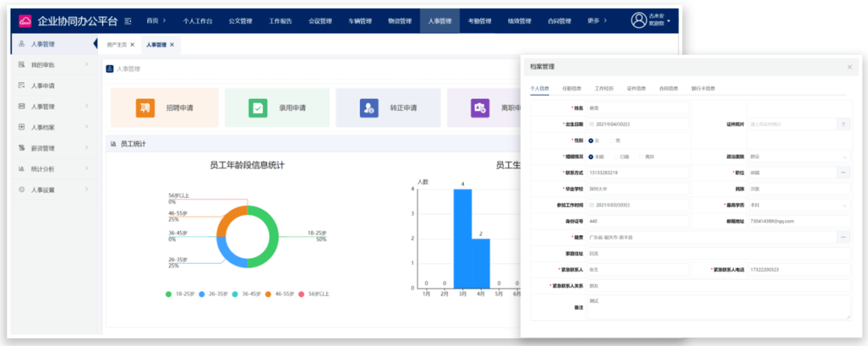Toggle the menu collapse icon beside platform title
The height and width of the screenshot is (346, 868).
pos(127,20)
